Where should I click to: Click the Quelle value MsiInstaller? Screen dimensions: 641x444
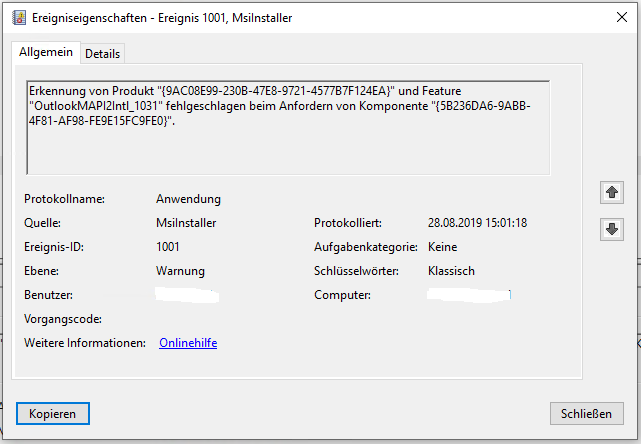coord(186,223)
